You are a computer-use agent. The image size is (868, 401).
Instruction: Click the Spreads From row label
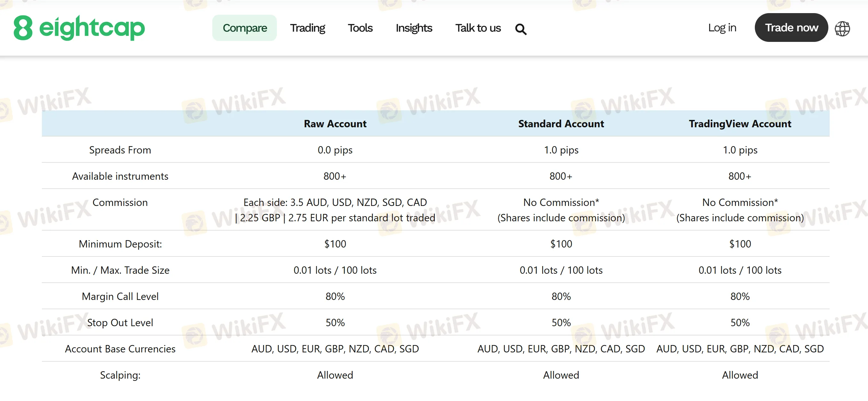point(120,150)
